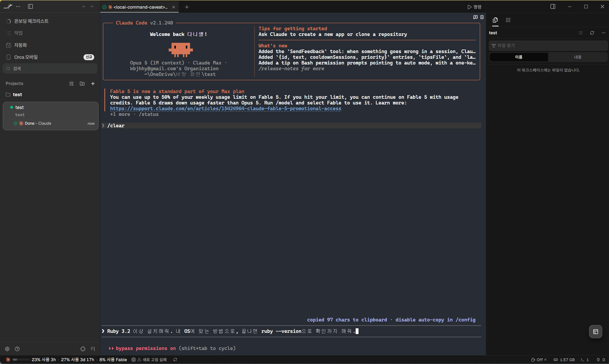Switch to the files explorer tab icon
Image resolution: width=609 pixels, height=364 pixels.
point(495,20)
